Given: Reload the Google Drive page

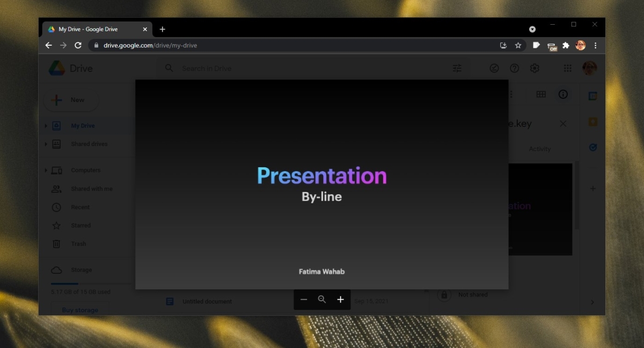Looking at the screenshot, I should [x=78, y=46].
